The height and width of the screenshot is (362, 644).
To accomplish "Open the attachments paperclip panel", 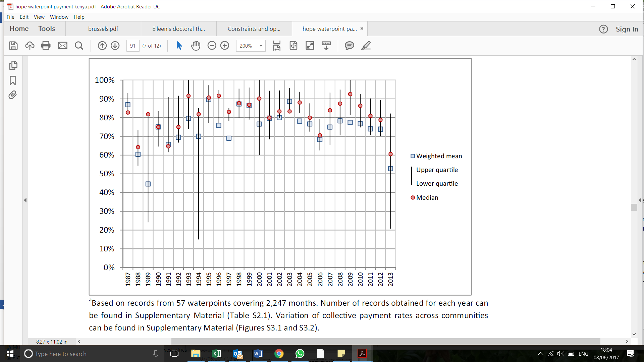I will tap(13, 95).
